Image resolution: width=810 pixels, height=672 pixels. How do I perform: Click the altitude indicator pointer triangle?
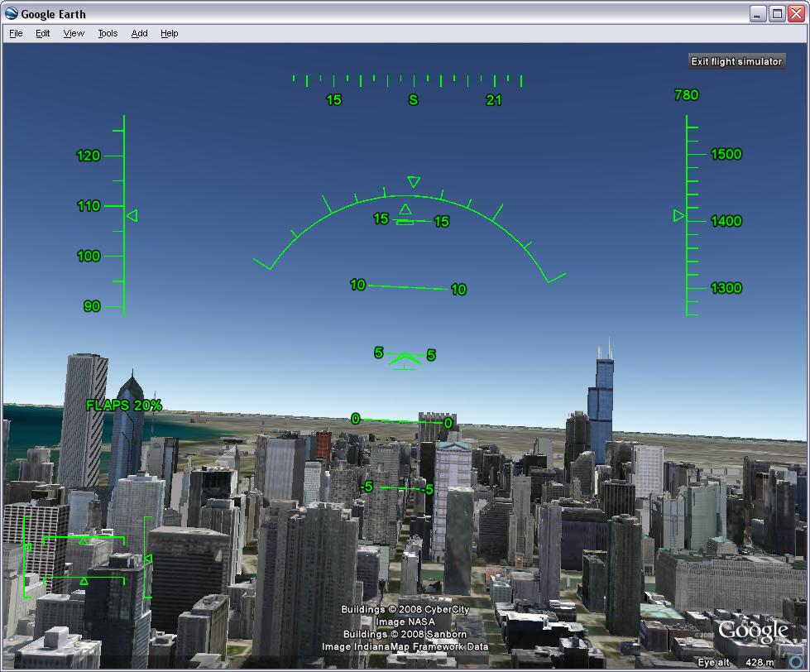(x=678, y=215)
